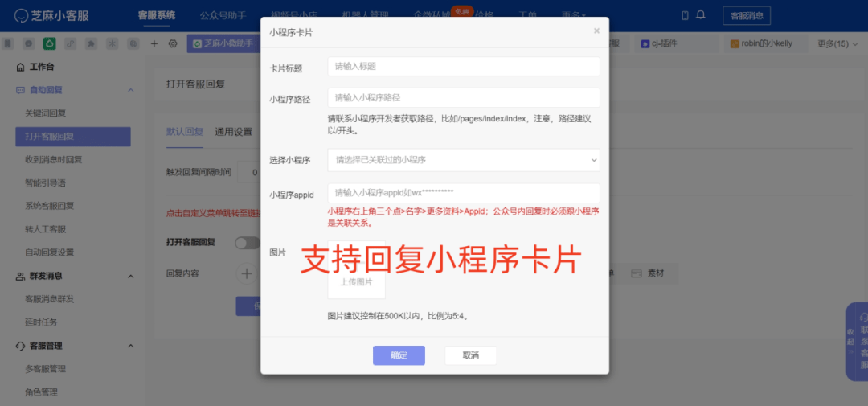The height and width of the screenshot is (406, 868).
Task: Click the notification bell icon
Action: [x=700, y=15]
